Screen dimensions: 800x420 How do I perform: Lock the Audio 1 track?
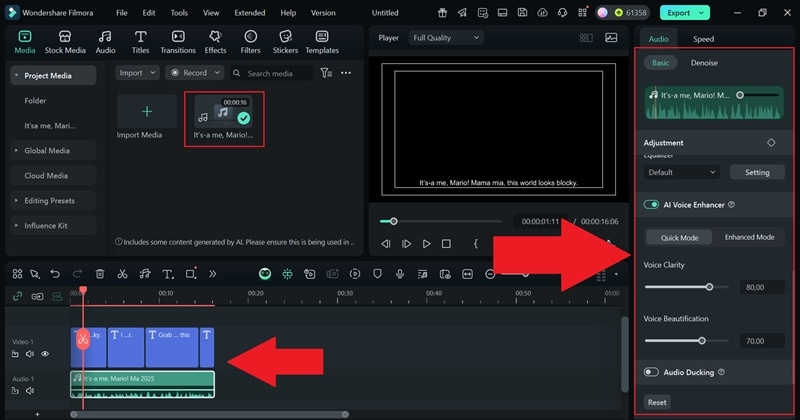[15, 390]
